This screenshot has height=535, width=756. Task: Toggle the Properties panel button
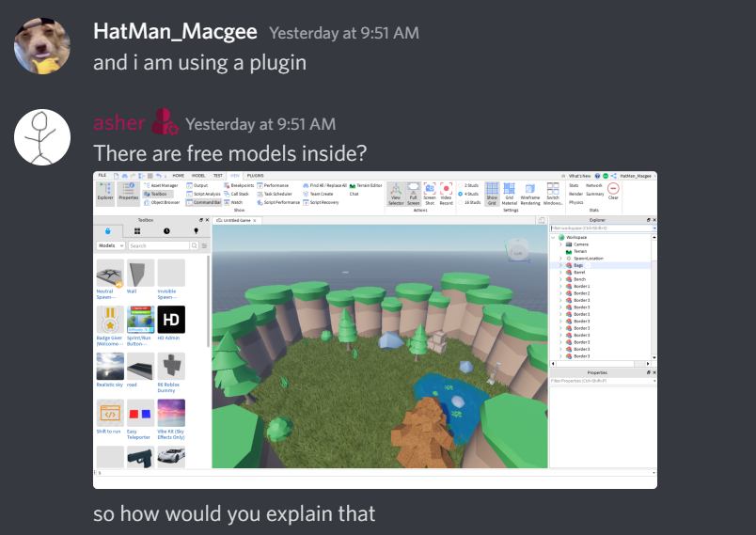point(128,194)
